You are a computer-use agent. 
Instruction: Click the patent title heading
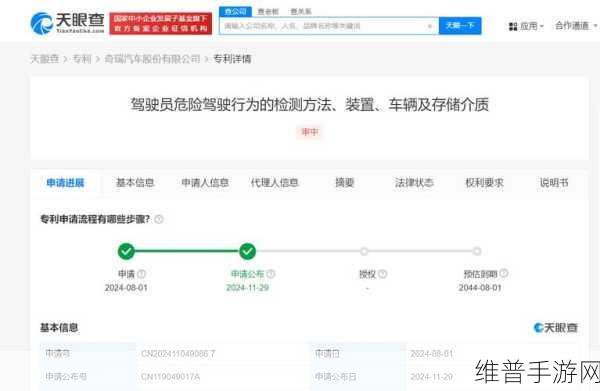click(x=310, y=104)
